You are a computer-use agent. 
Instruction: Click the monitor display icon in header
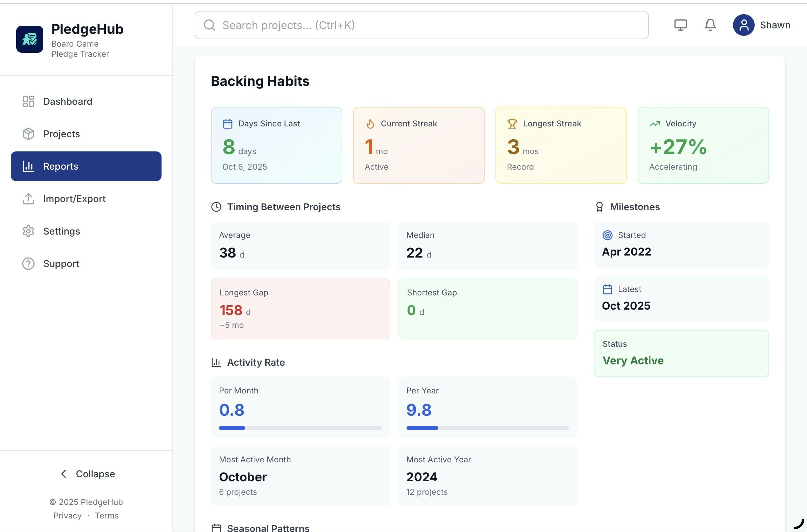680,25
